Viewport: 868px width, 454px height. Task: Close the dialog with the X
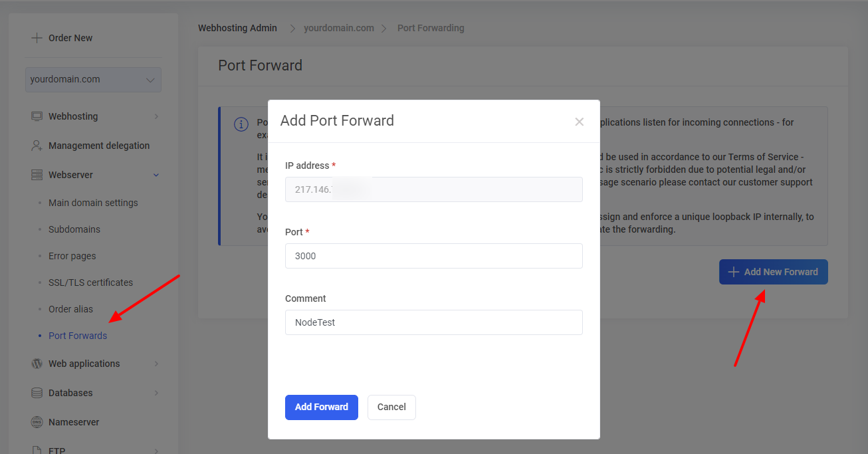pyautogui.click(x=579, y=122)
